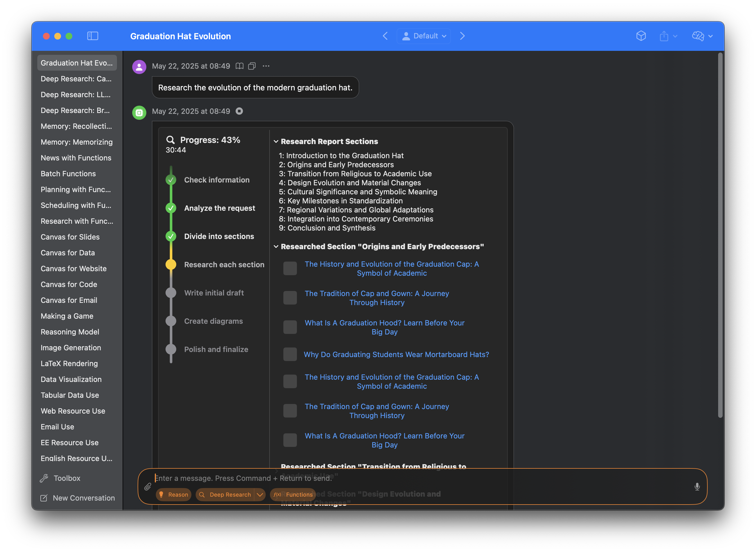Open Data Visualization conversation
756x552 pixels.
[77, 379]
